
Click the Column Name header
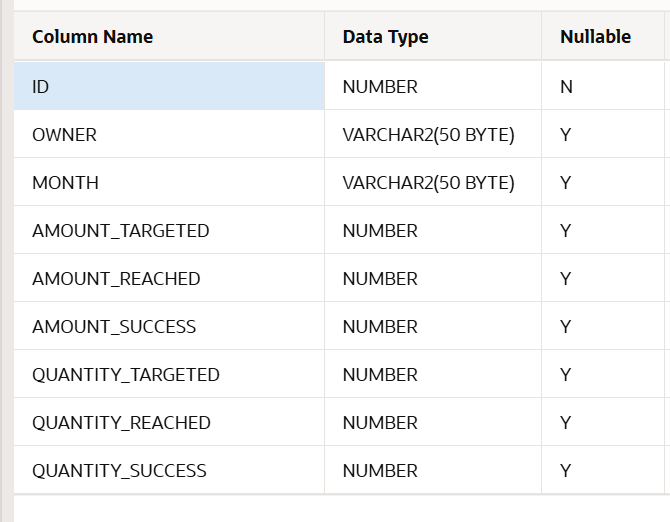click(x=93, y=37)
